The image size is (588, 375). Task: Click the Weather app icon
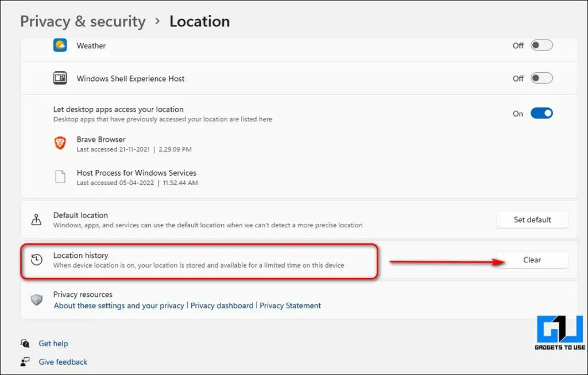coord(60,45)
